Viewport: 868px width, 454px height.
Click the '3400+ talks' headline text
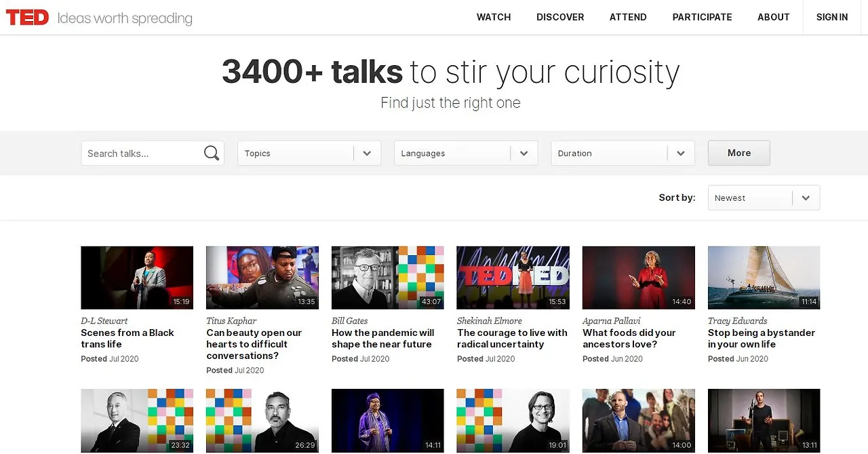click(x=313, y=72)
